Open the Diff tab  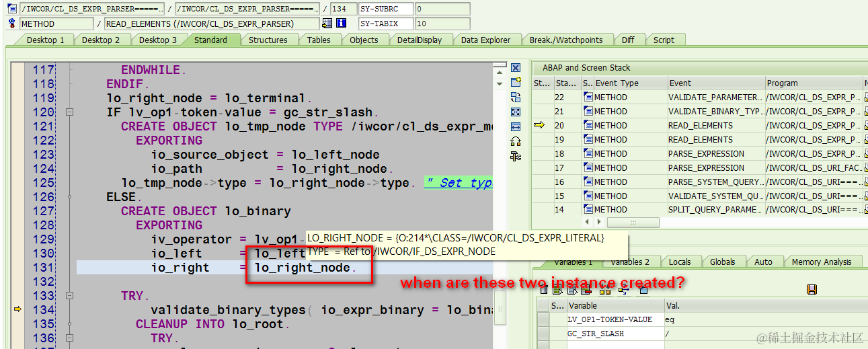628,40
